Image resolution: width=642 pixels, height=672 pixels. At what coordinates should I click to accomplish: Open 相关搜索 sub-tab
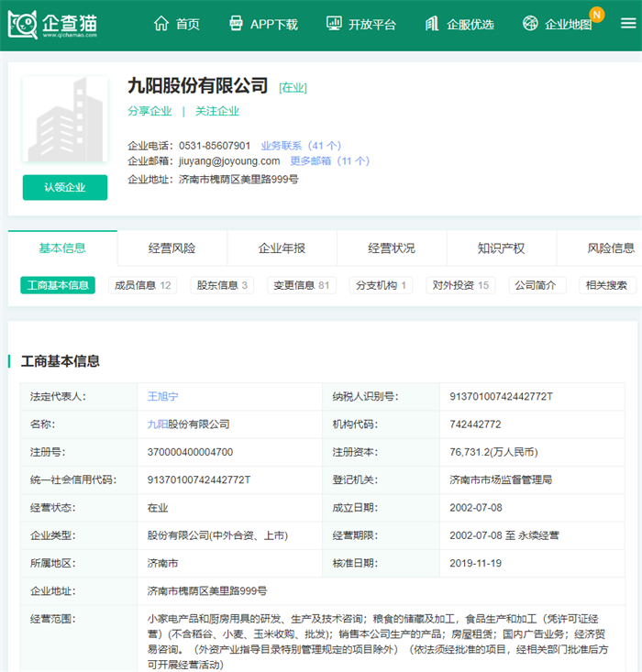click(607, 285)
